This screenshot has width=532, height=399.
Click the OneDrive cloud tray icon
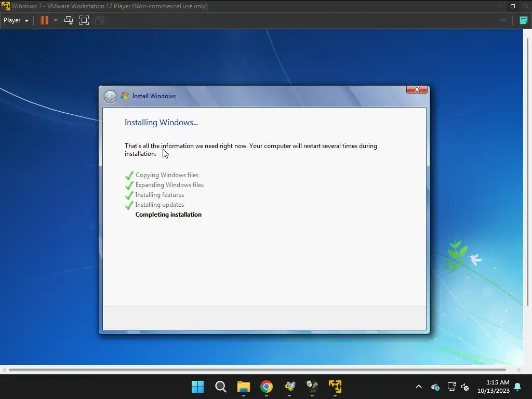pyautogui.click(x=435, y=387)
